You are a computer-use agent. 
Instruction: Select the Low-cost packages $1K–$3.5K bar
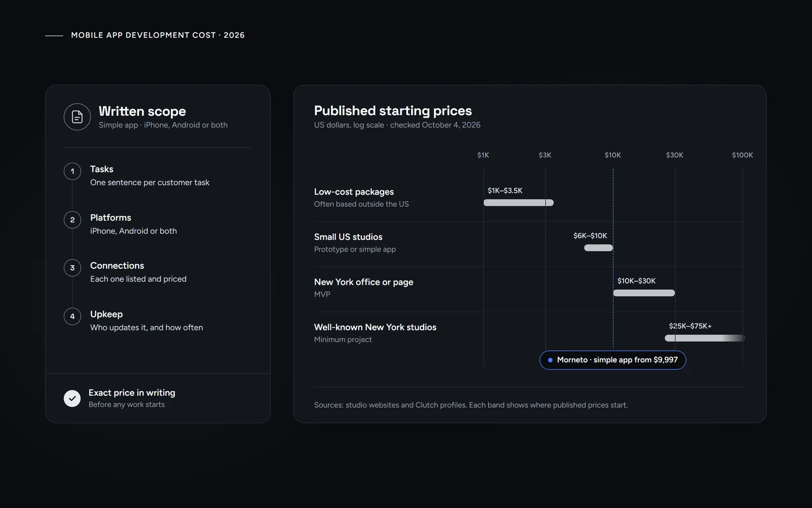pos(519,203)
